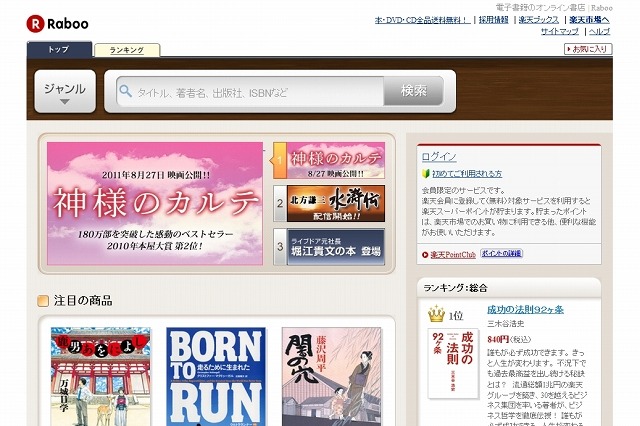Screen dimensions: 640x426
Task: Select banner 3 堀江貴文の本 thumbnail
Action: coord(329,247)
